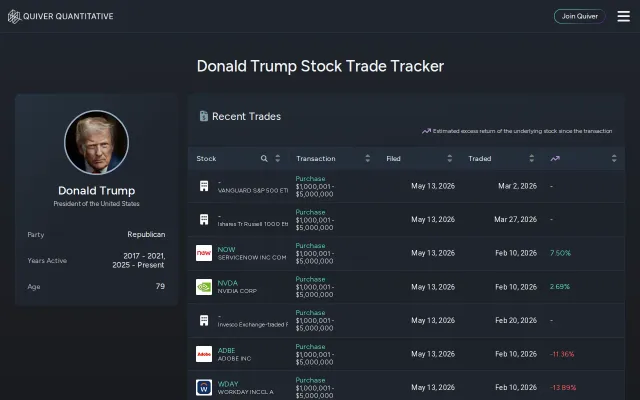This screenshot has width=640, height=400.
Task: Click the 7.50% return value
Action: click(560, 253)
